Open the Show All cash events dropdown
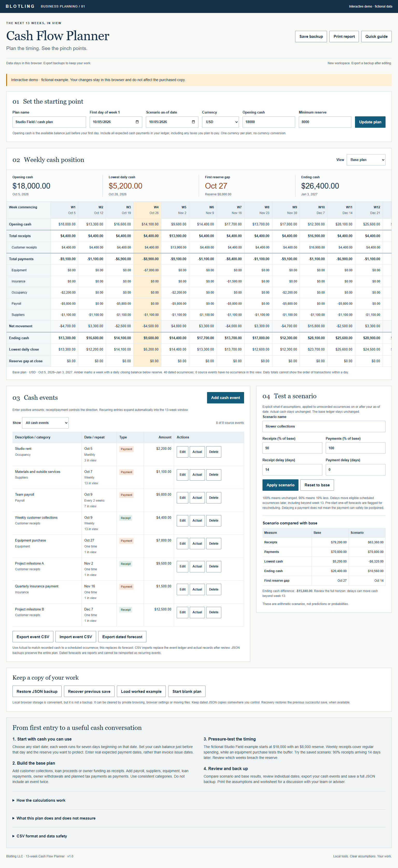Image resolution: width=398 pixels, height=868 pixels. point(45,423)
